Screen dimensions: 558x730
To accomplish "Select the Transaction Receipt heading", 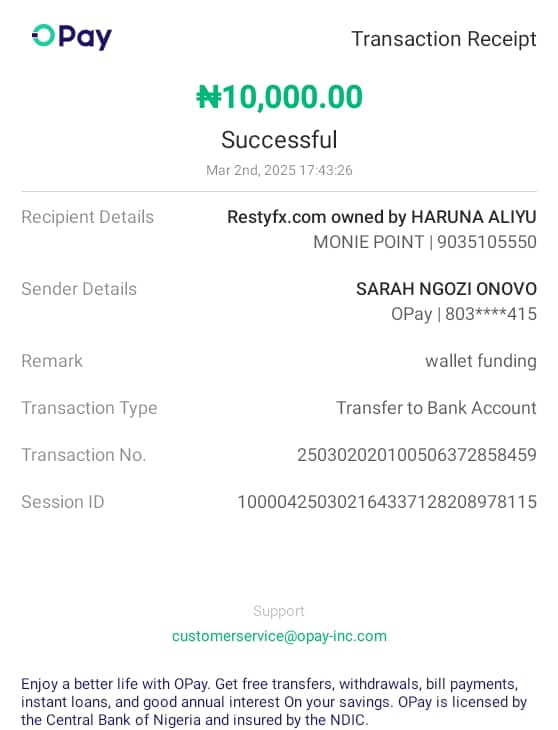I will tap(444, 39).
